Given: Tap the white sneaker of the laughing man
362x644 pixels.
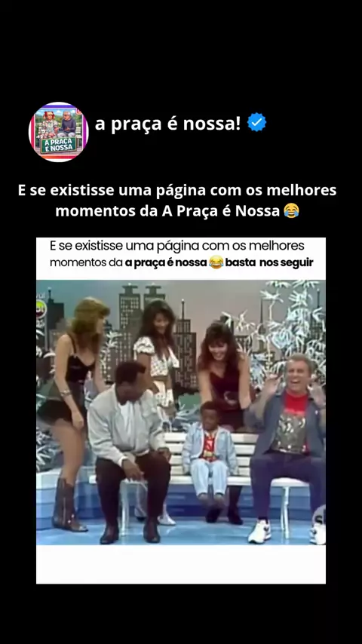Looking at the screenshot, I should [259, 531].
